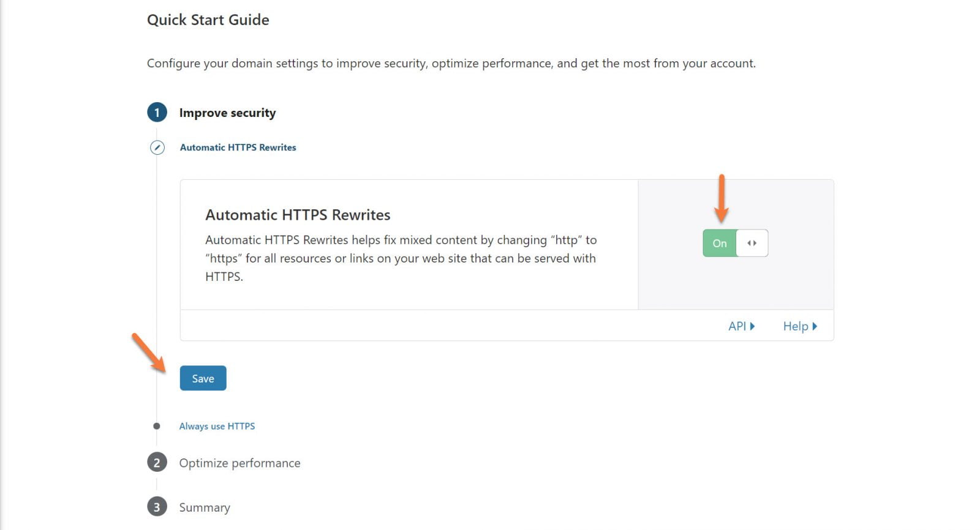Go to the Optimize performance step
This screenshot has width=980, height=530.
coord(239,463)
